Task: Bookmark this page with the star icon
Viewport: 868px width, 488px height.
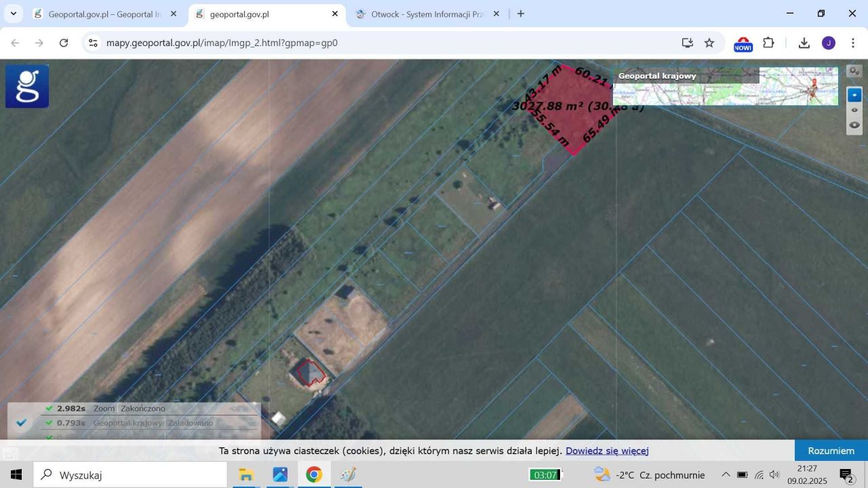Action: [x=709, y=43]
